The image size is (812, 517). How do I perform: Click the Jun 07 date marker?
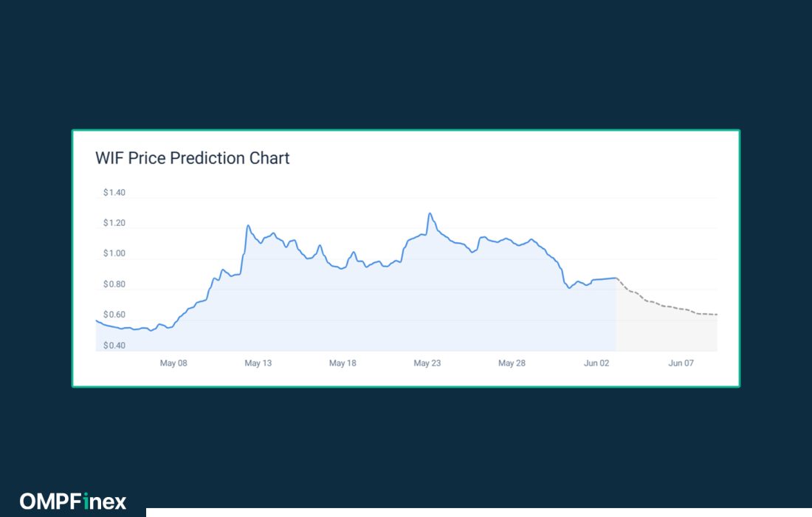point(681,363)
